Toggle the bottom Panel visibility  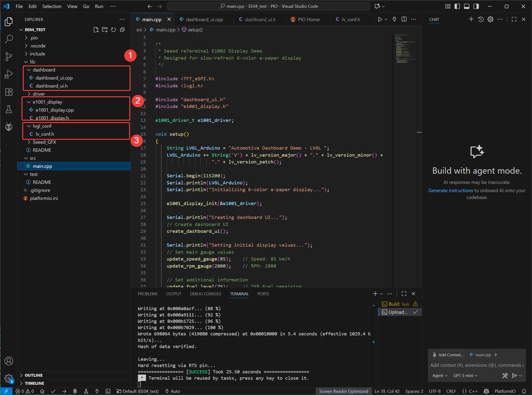[x=467, y=6]
